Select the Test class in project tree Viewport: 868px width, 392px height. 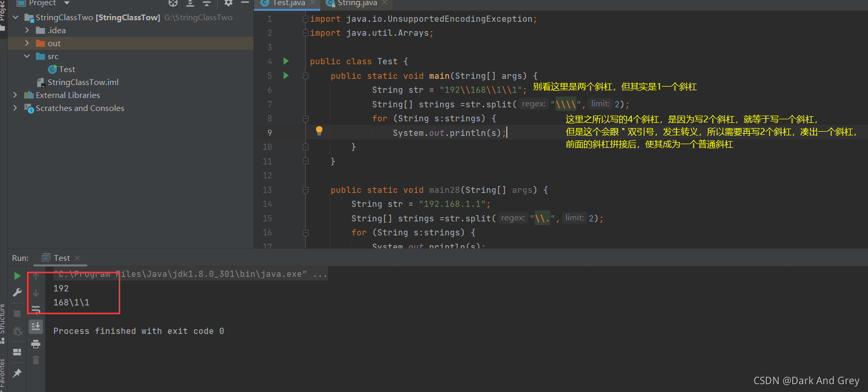click(67, 69)
